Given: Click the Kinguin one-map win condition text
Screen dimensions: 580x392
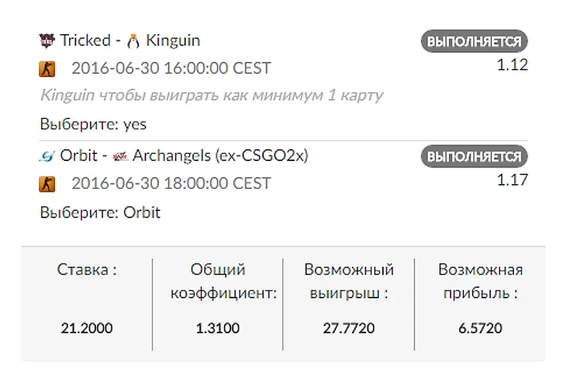Looking at the screenshot, I should (x=211, y=96).
